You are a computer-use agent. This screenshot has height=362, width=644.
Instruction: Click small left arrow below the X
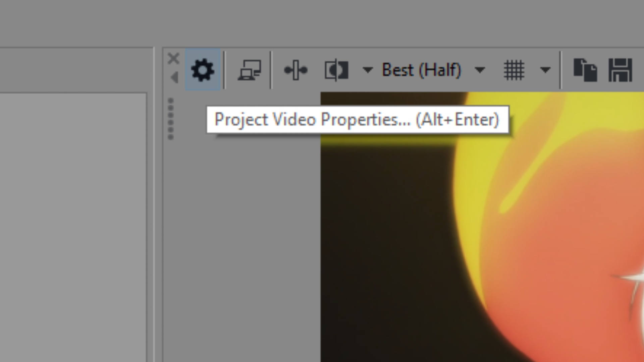pos(174,78)
